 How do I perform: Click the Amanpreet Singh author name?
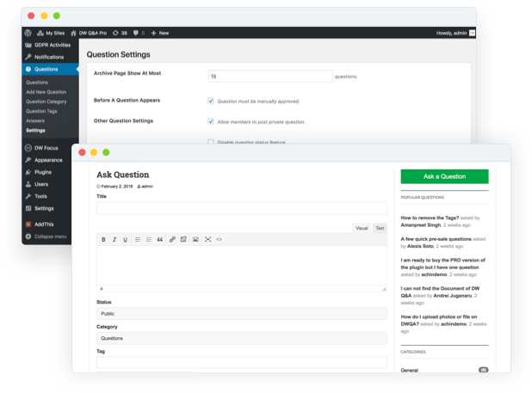pos(421,225)
